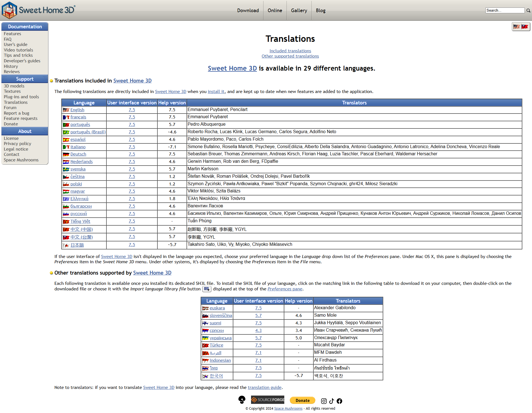Screen dimensions: 532x413
Task: Open the Instagram icon
Action: (x=324, y=401)
